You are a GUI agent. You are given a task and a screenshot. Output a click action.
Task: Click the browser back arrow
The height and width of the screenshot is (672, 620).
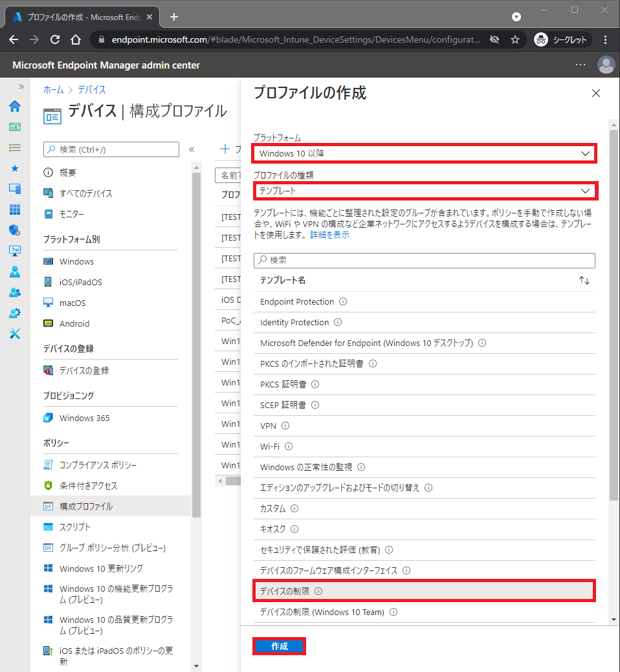click(x=14, y=40)
